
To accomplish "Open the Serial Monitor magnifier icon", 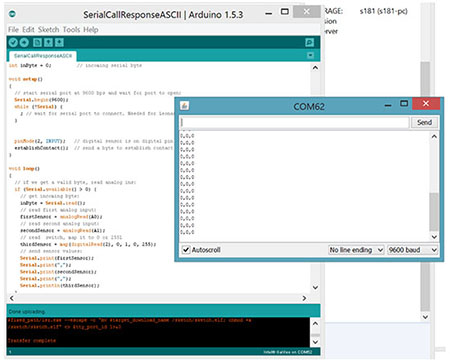I will [309, 42].
